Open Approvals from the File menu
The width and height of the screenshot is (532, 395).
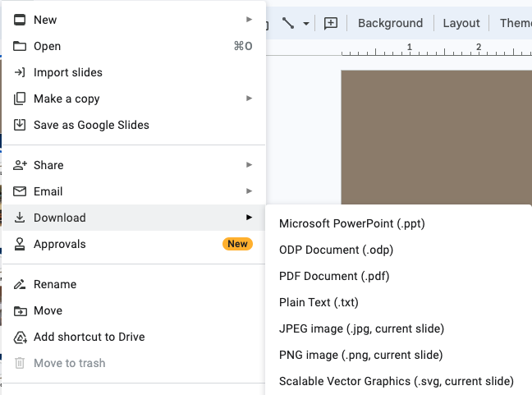(x=134, y=244)
